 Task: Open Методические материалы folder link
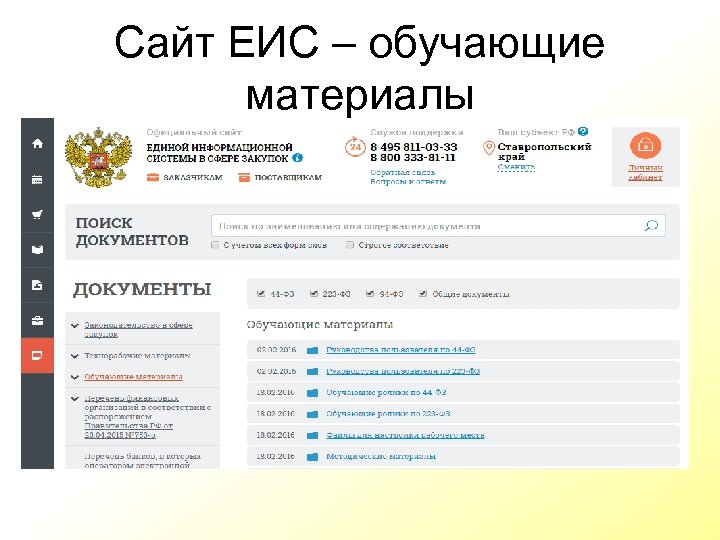(381, 456)
